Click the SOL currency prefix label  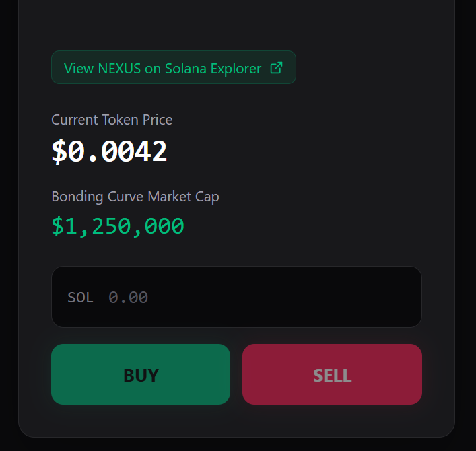click(x=80, y=298)
